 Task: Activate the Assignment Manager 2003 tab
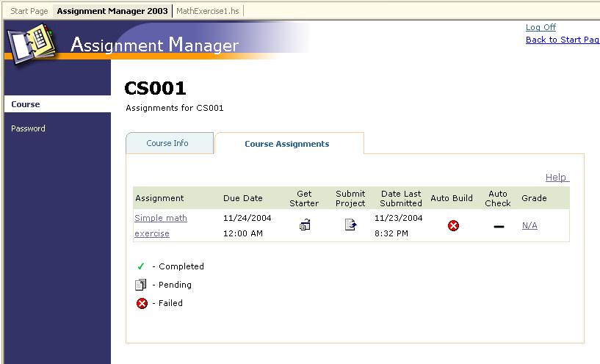(112, 11)
